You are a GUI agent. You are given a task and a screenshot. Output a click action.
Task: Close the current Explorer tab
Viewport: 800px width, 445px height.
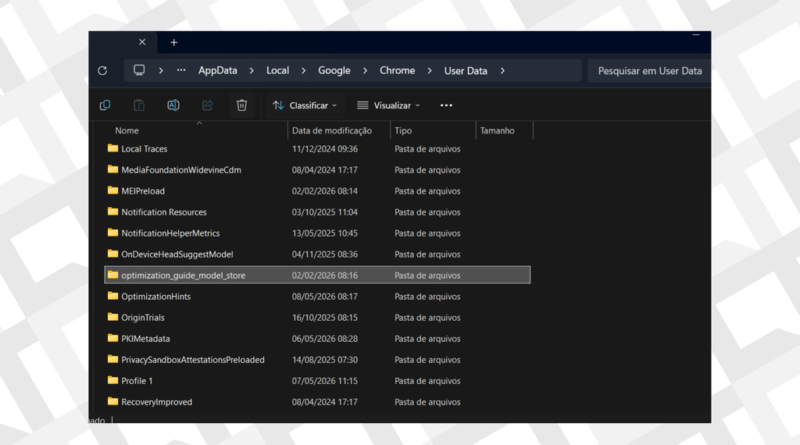tap(142, 42)
